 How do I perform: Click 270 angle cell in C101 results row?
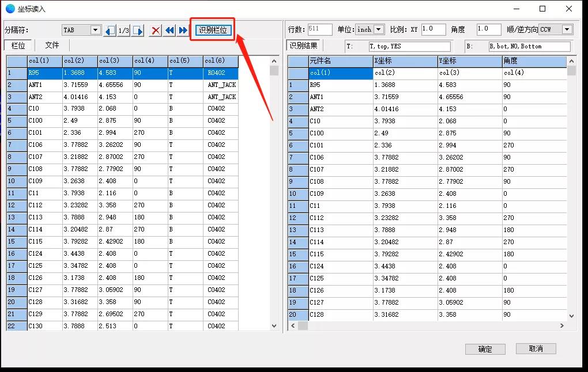pyautogui.click(x=534, y=145)
